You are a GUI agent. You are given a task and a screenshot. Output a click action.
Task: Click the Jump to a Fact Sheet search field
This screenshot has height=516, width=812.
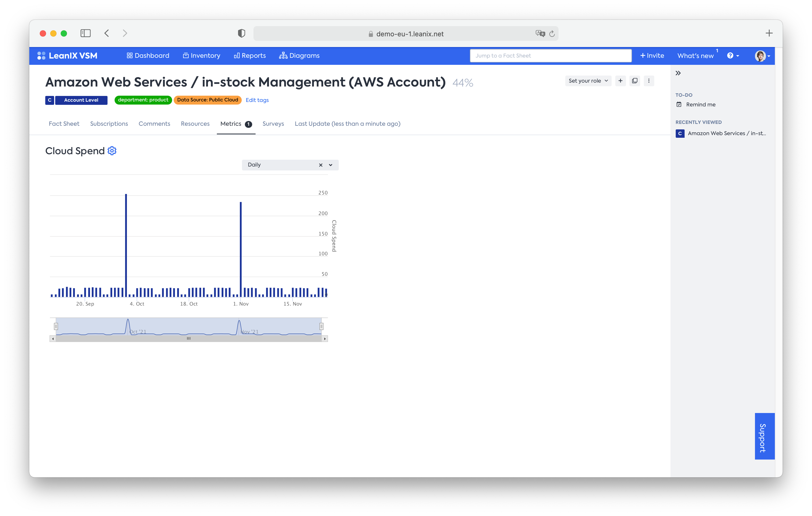[551, 56]
